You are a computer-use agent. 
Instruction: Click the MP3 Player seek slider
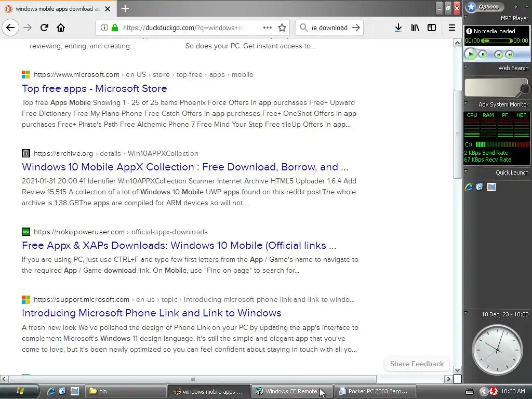point(497,41)
